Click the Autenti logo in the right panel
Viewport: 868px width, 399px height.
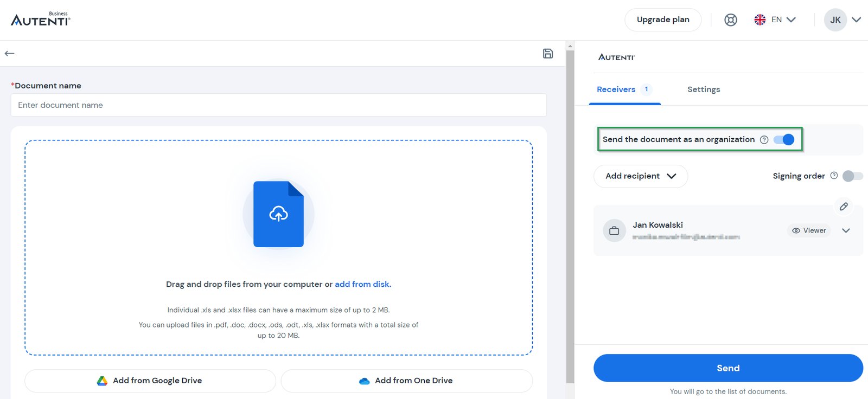click(x=616, y=57)
